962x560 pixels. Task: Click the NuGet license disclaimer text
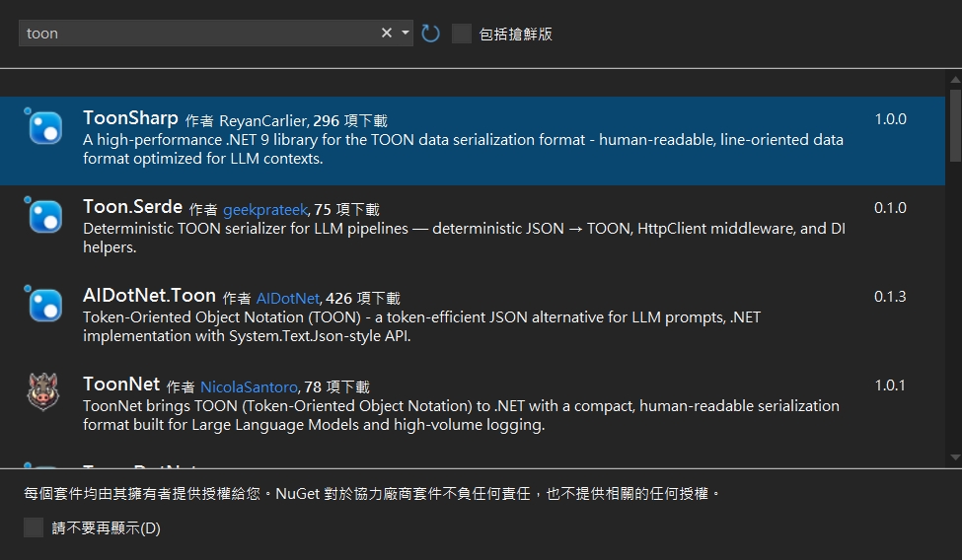[372, 494]
